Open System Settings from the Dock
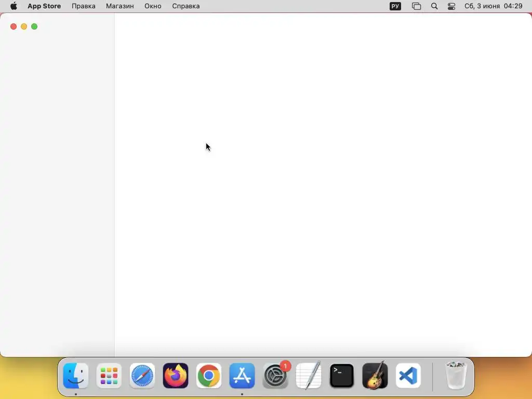 tap(275, 376)
